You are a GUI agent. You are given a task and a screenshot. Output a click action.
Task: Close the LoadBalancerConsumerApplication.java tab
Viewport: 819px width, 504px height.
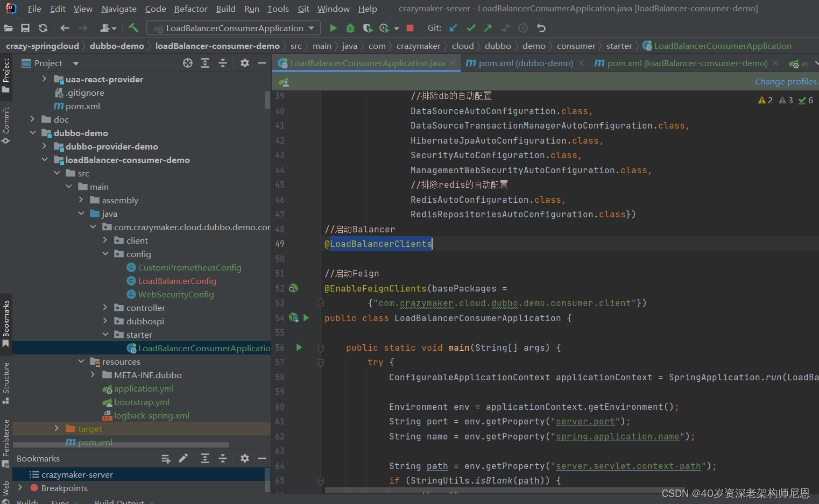[x=453, y=63]
